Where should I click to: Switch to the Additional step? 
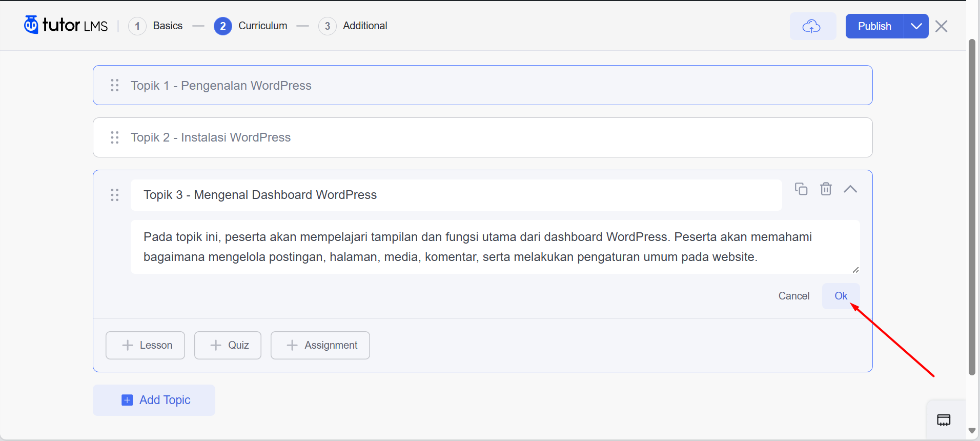click(x=353, y=26)
